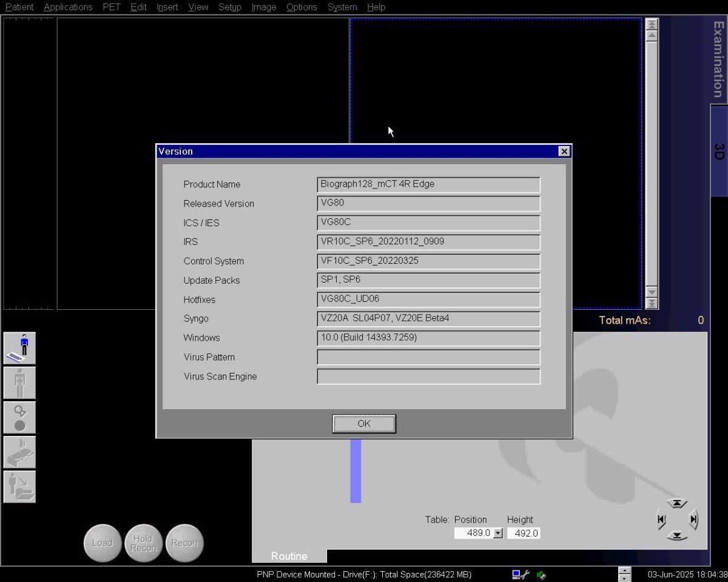Click the grayed-out patient-to-folder arrow icon
The image size is (728, 582).
(20, 487)
